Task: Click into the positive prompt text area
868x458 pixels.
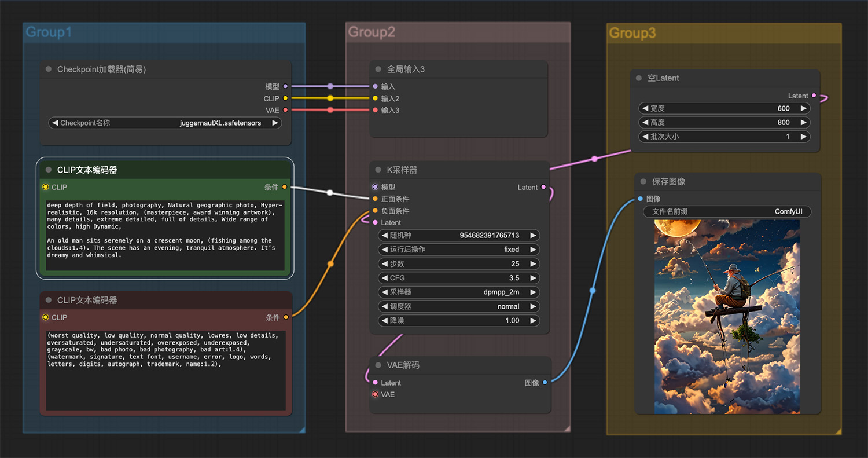Action: (165, 236)
